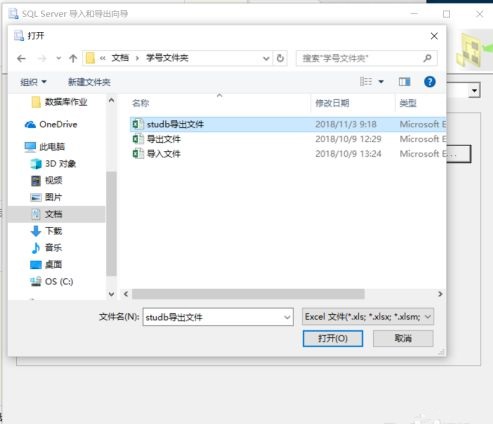The height and width of the screenshot is (424, 493).
Task: Expand the view options dropdown arrow
Action: [381, 82]
